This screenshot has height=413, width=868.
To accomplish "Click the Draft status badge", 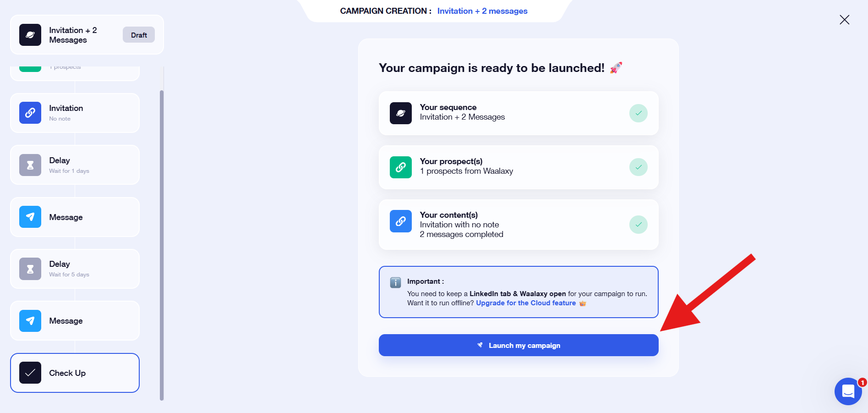I will click(138, 34).
